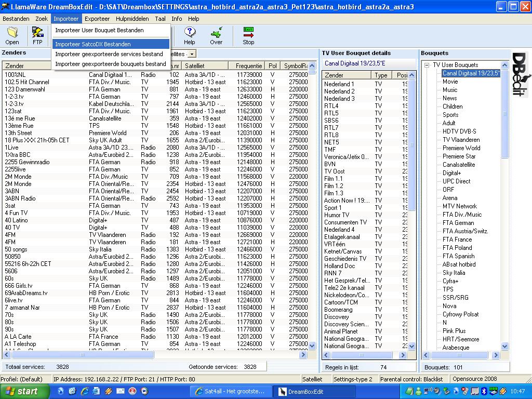Launch Internet Explorer from the quick launch bar
The image size is (532, 399).
click(85, 391)
